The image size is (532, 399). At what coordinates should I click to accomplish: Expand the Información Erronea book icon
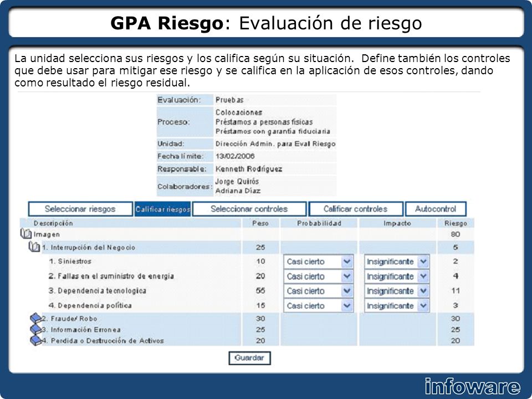[35, 329]
